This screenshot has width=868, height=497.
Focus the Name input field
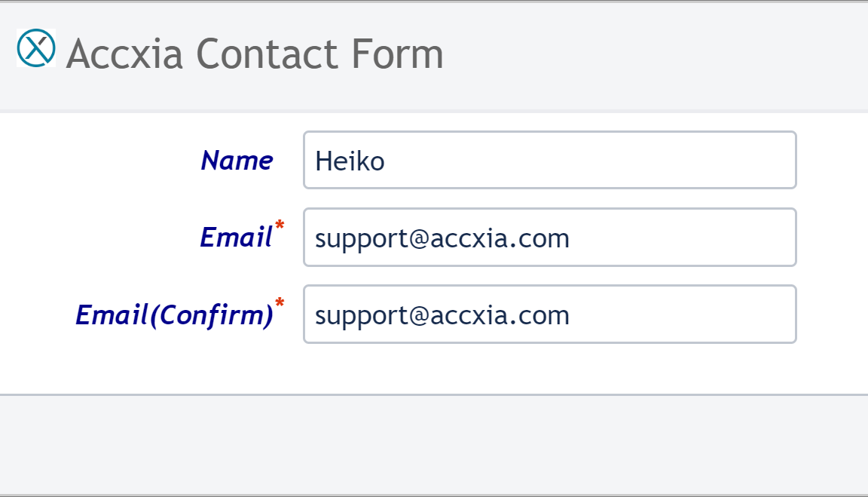[550, 160]
